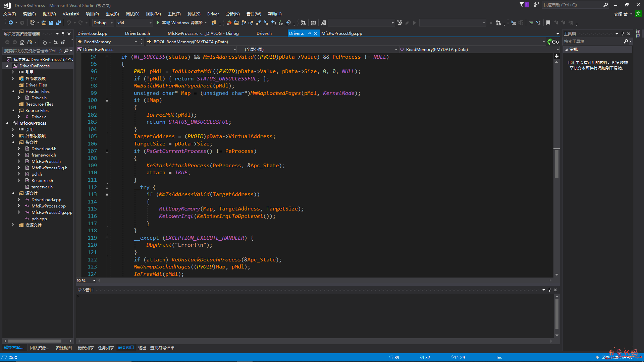Click the code editor vertical scrollbar thumb

[556, 164]
